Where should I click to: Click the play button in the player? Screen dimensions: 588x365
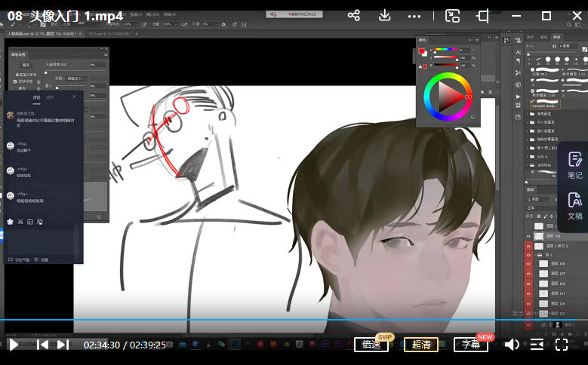[x=14, y=345]
